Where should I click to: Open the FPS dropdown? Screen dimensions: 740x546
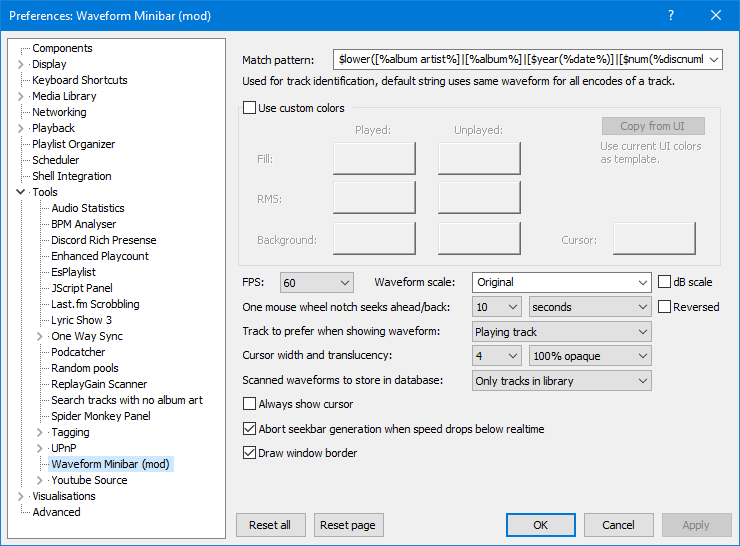[x=317, y=282]
